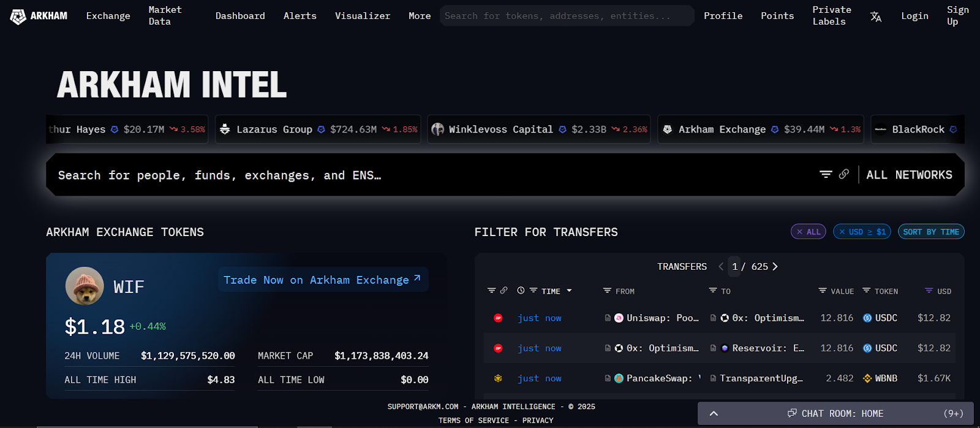Open the ALL NETWORKS selector
This screenshot has width=980, height=428.
909,175
